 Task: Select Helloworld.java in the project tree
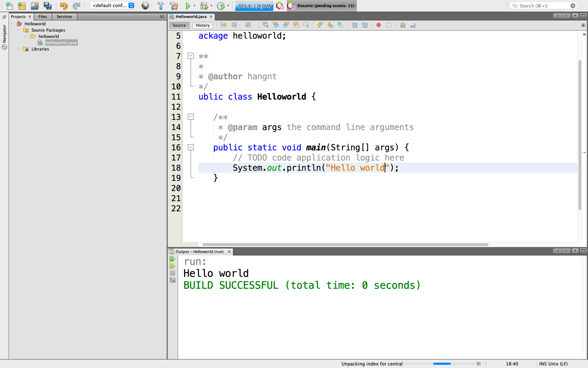pyautogui.click(x=61, y=43)
